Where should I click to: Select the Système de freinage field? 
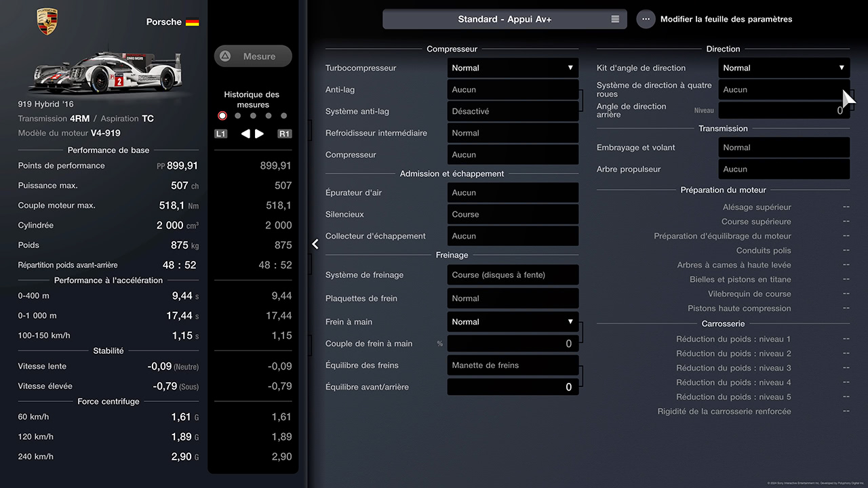coord(513,274)
